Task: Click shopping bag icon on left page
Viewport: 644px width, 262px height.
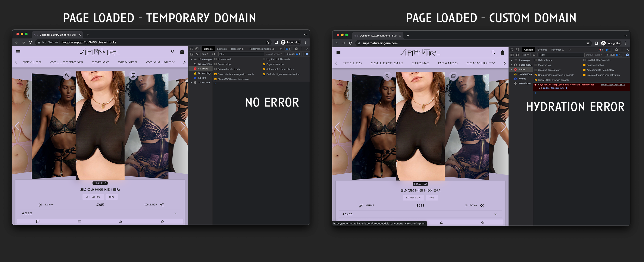Action: tap(182, 52)
